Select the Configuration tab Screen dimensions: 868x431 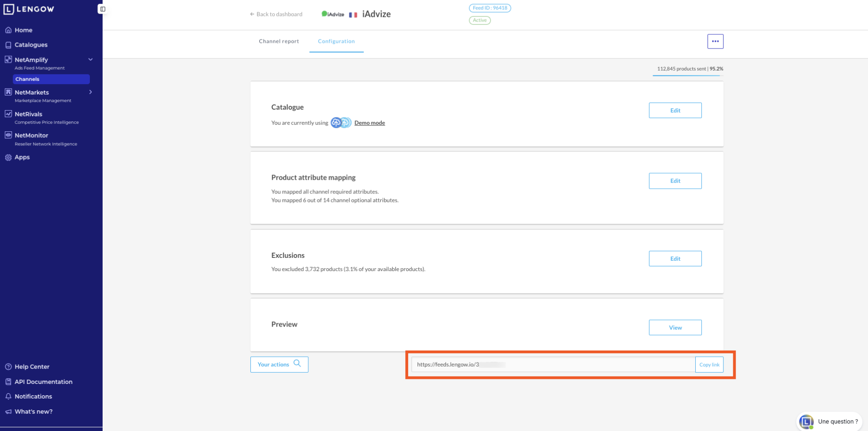(x=336, y=41)
